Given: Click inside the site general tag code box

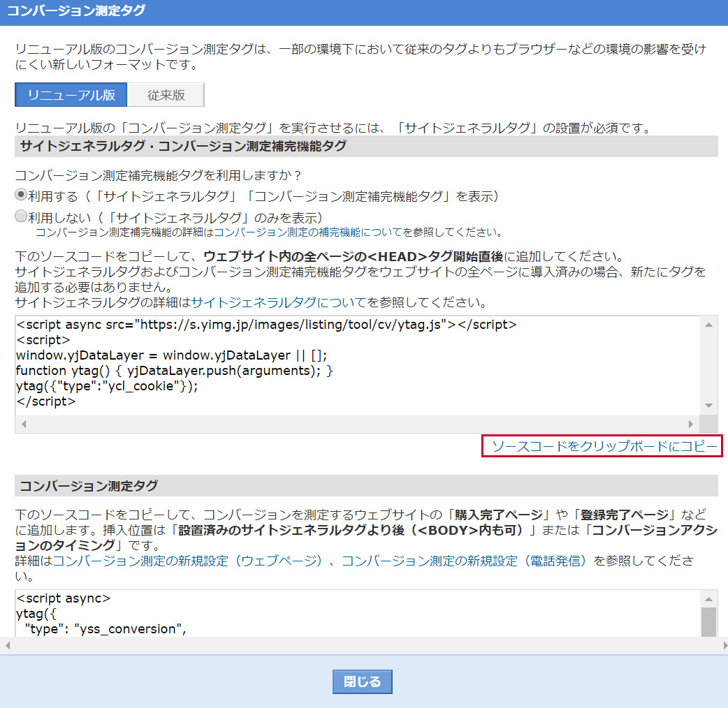Looking at the screenshot, I should click(x=358, y=365).
